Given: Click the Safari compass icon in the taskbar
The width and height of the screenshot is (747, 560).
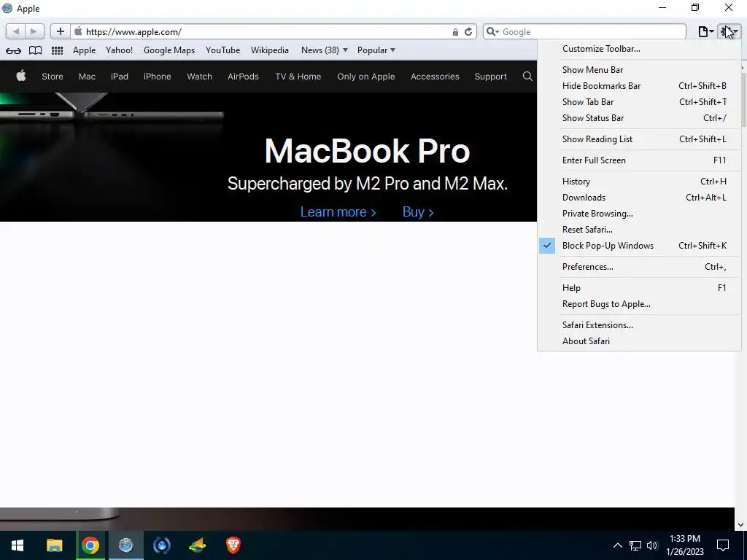Looking at the screenshot, I should click(125, 545).
